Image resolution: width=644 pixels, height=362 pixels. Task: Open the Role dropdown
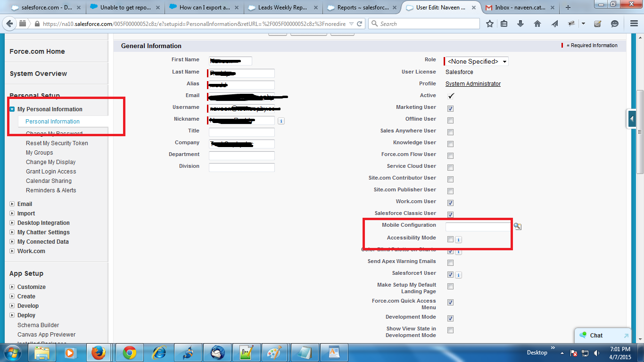tap(477, 61)
